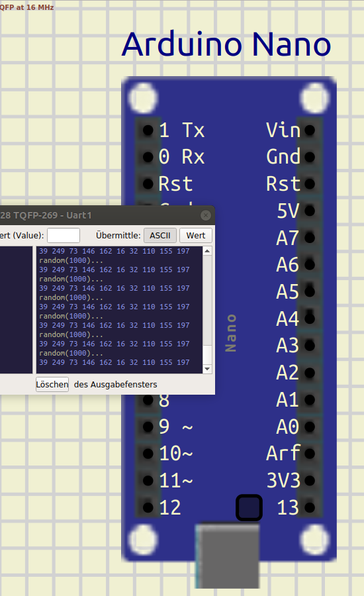This screenshot has width=364, height=596.
Task: Click the pin hole next to 0 Rx
Action: tap(148, 156)
